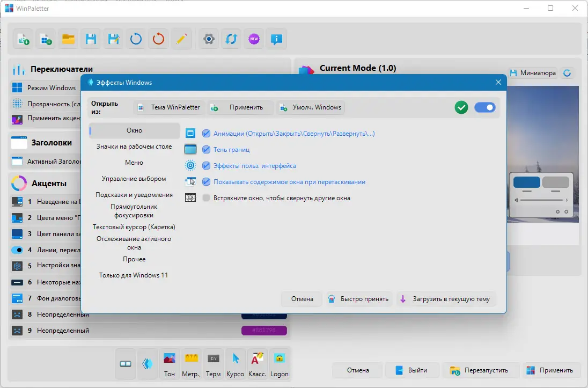
Task: Click purple #881798 color swatch
Action: 264,330
